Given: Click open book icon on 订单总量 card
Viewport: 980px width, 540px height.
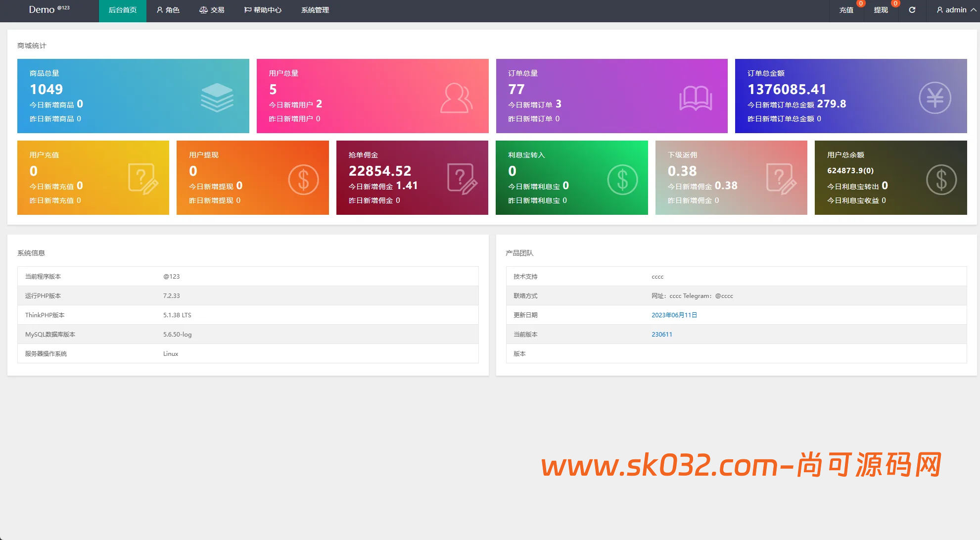Looking at the screenshot, I should (x=696, y=98).
